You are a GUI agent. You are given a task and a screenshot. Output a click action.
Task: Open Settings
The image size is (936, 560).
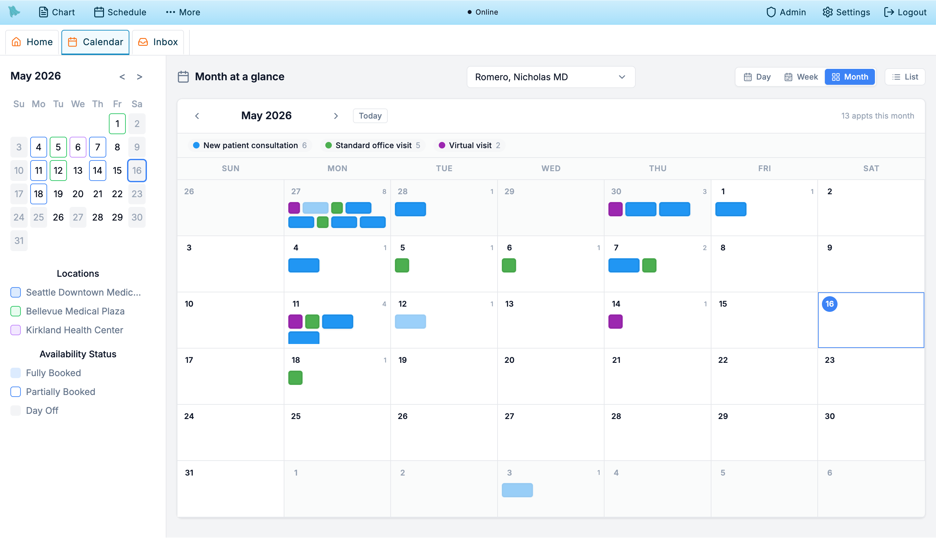(x=846, y=12)
